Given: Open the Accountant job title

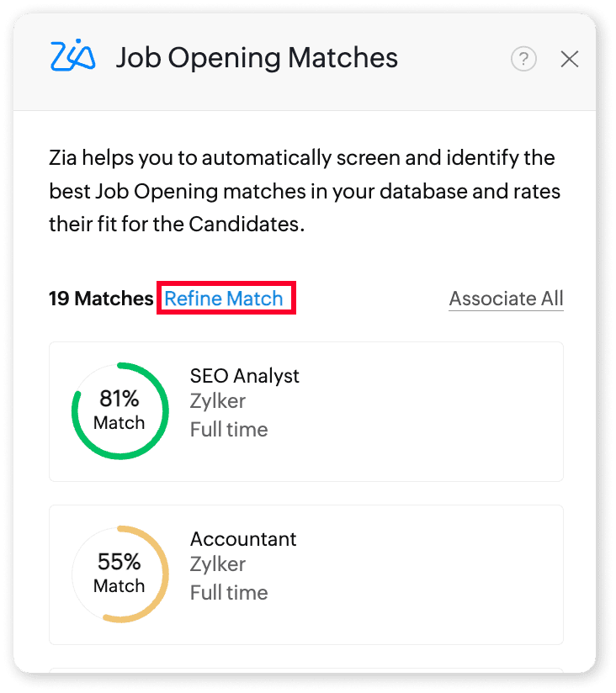Looking at the screenshot, I should click(243, 539).
